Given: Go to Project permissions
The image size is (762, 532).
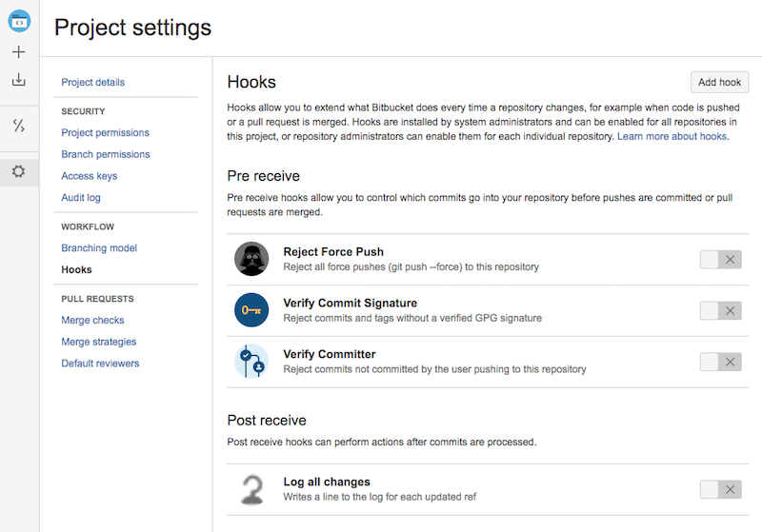Looking at the screenshot, I should point(105,132).
